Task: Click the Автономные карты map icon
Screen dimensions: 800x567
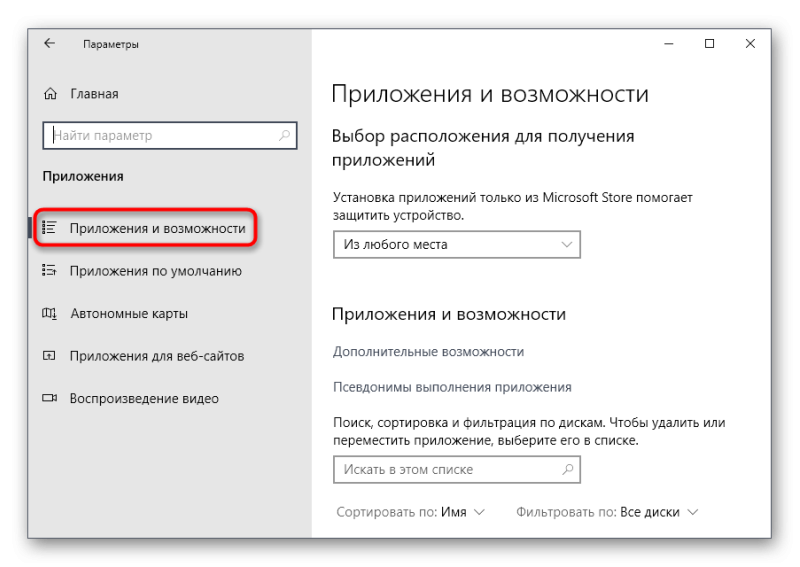Action: point(49,313)
